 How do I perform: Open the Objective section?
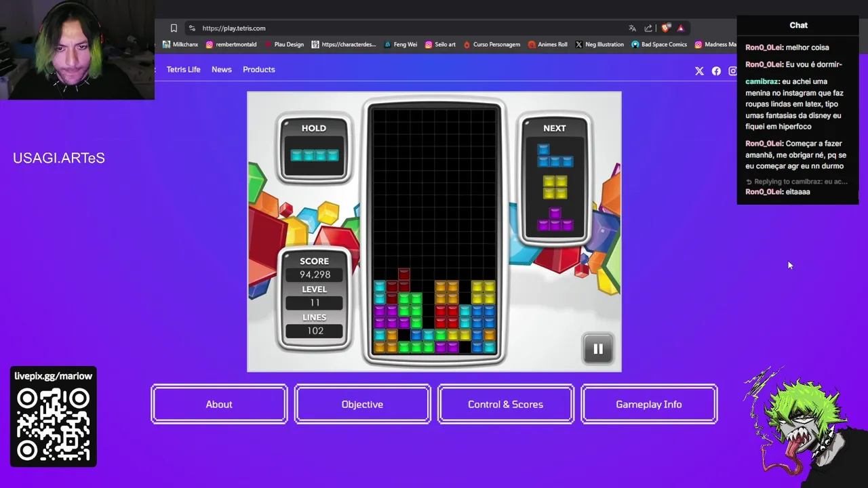(x=362, y=404)
